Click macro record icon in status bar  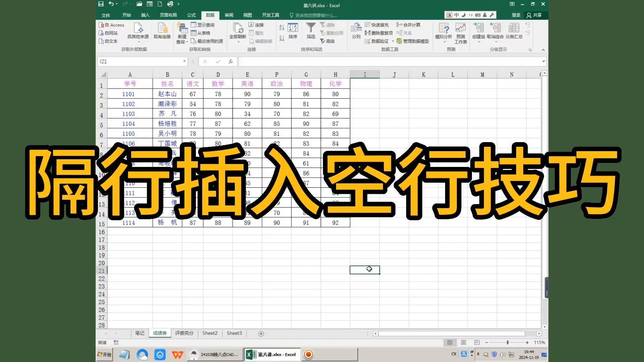[116, 342]
